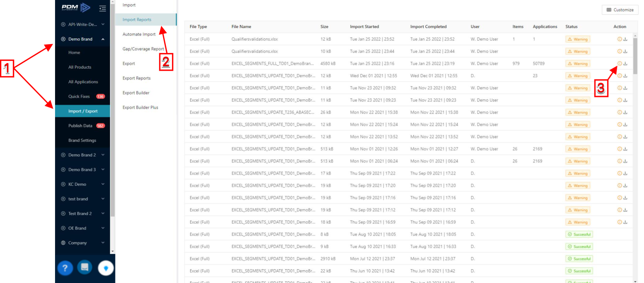Download the 10 kB Qualifiersvalidations.xlsx report
Screen dimensions: 644x283
point(625,51)
